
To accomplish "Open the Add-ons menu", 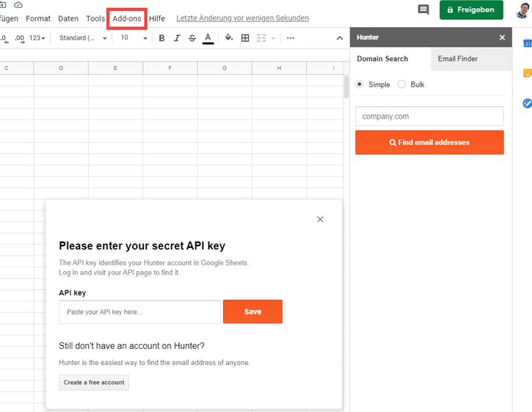I will click(127, 18).
